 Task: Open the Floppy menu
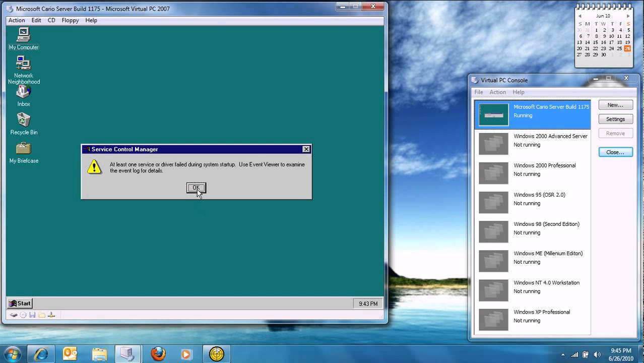tap(70, 20)
